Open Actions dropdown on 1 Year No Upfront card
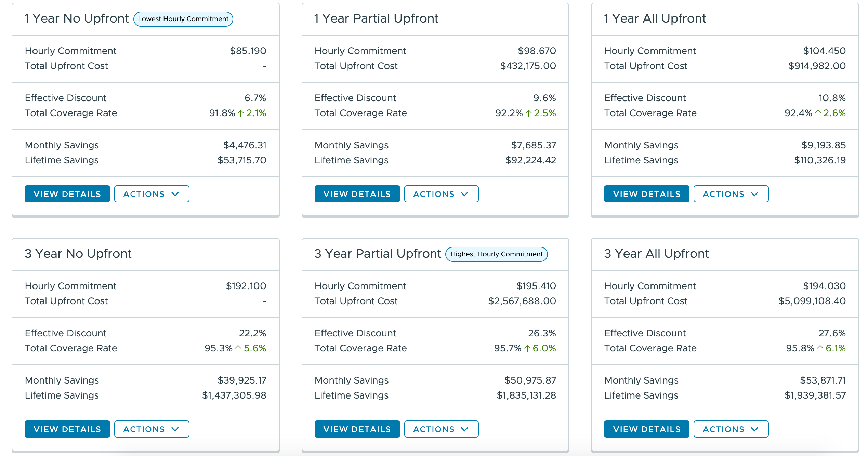Image resolution: width=868 pixels, height=456 pixels. click(151, 194)
